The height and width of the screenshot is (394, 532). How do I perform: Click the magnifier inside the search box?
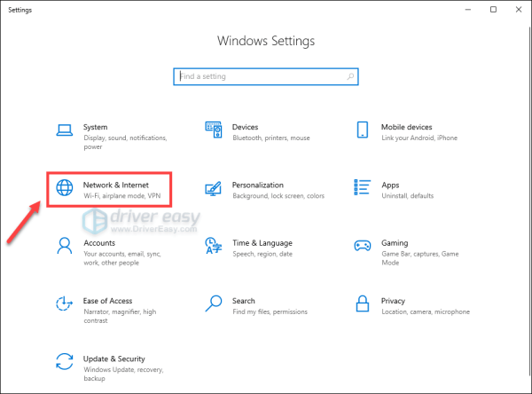(350, 77)
